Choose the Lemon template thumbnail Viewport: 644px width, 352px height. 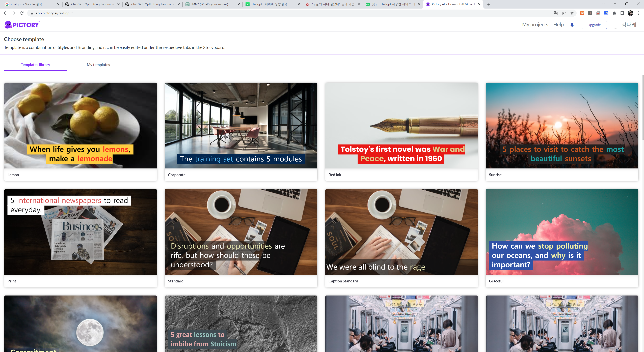(x=80, y=126)
